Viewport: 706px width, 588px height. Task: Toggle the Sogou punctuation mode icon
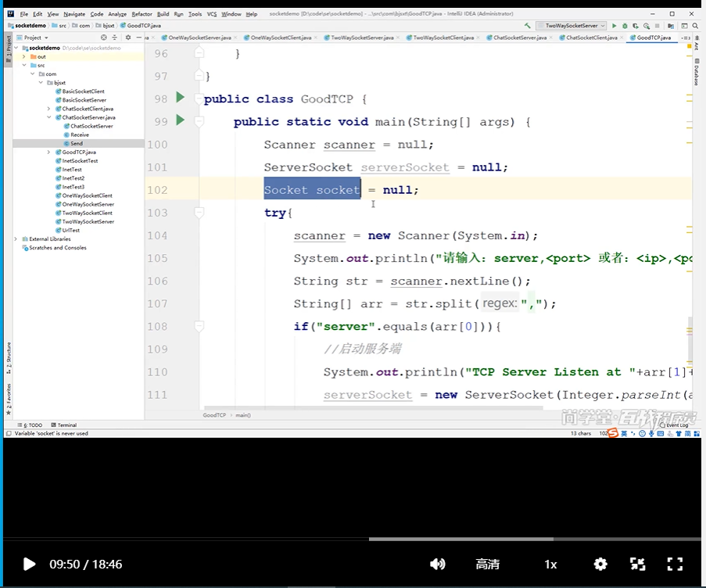pyautogui.click(x=633, y=433)
